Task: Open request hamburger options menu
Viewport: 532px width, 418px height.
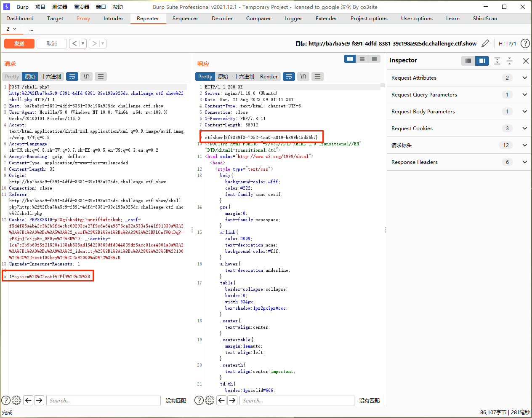Action: pos(101,76)
